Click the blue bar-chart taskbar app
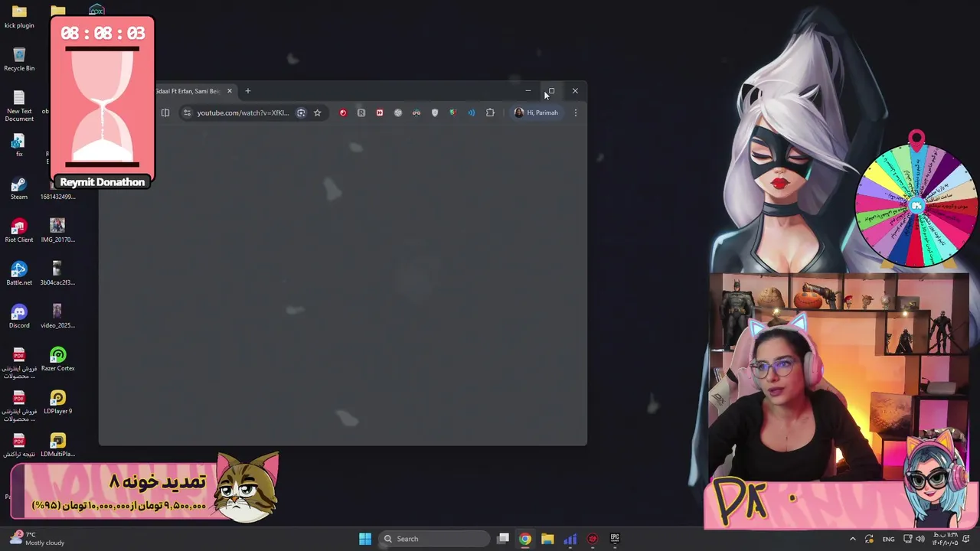Viewport: 980px width, 551px height. [x=570, y=539]
